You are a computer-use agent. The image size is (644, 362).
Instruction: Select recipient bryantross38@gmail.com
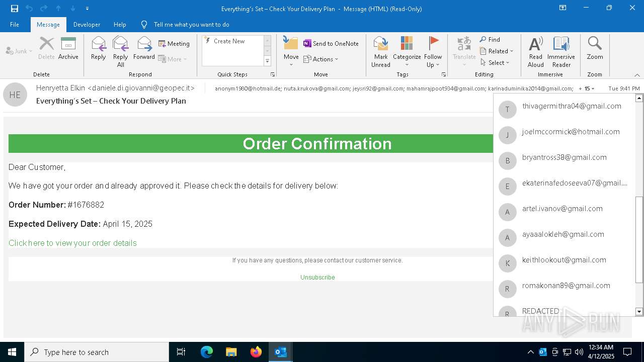pyautogui.click(x=564, y=160)
